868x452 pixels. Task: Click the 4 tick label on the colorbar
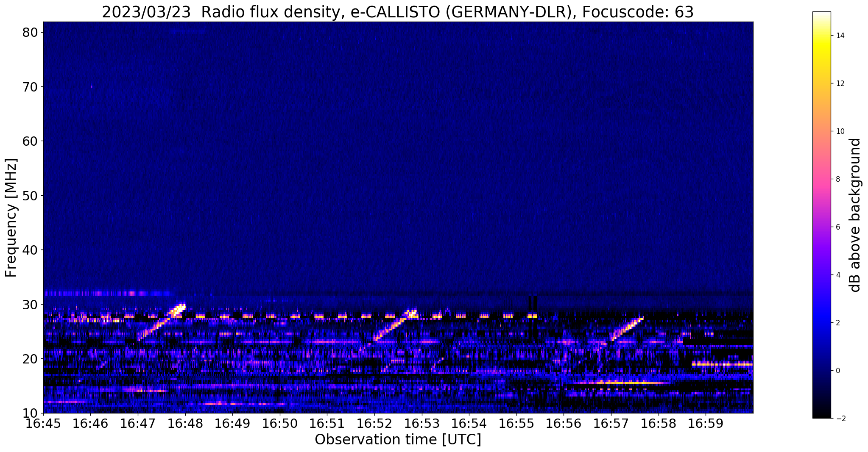837,275
